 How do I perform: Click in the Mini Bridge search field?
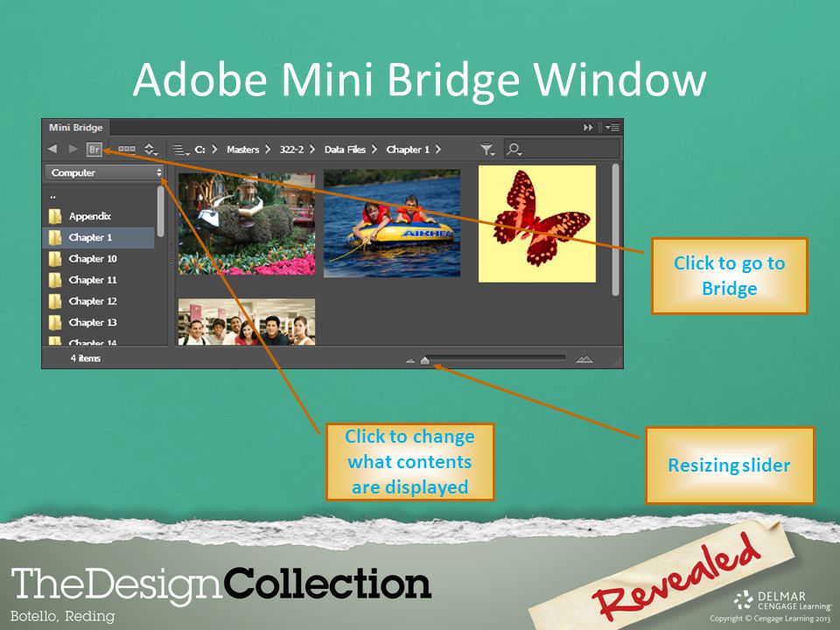[562, 149]
